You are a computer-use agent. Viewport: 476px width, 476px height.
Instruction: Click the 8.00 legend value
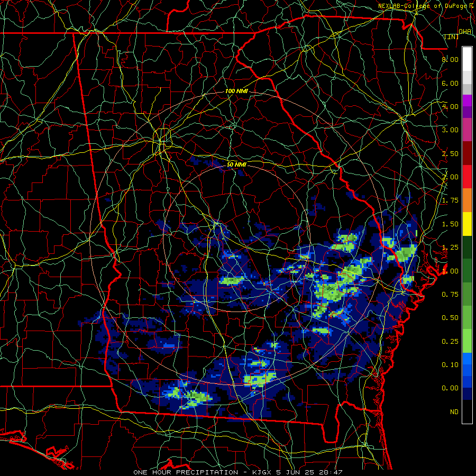[x=450, y=59]
